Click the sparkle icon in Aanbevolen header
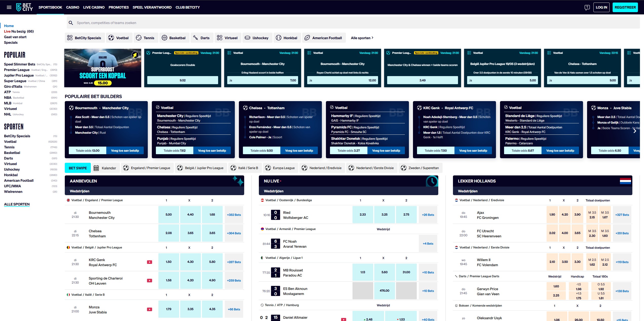The height and width of the screenshot is (321, 644). [238, 181]
